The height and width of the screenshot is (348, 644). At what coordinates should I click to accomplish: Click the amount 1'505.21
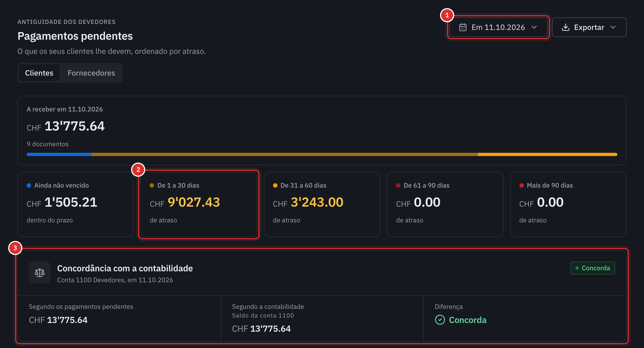[71, 202]
